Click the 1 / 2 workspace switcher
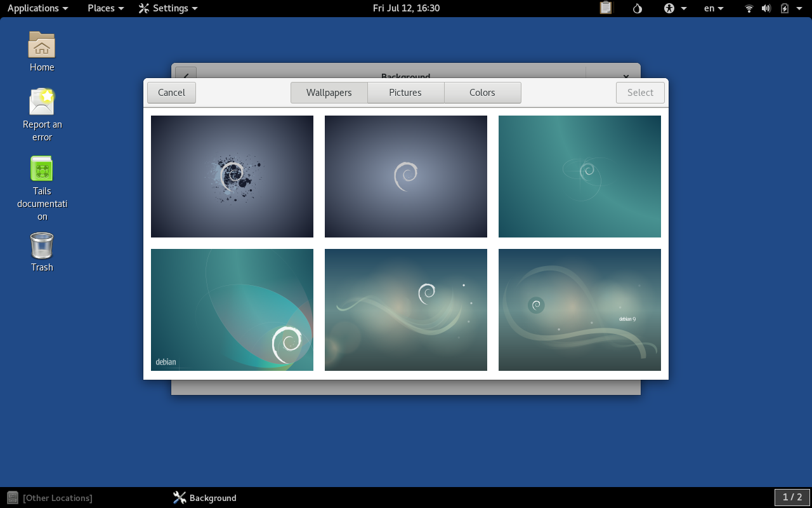 792,497
